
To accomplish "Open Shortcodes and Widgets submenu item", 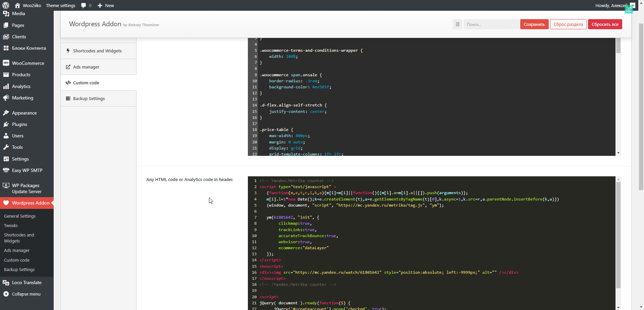I will (19, 238).
